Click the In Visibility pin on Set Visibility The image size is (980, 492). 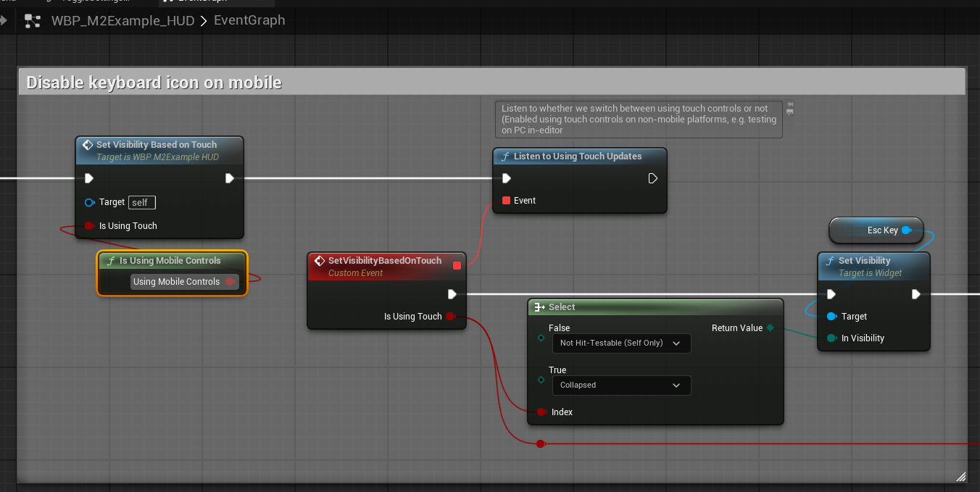click(831, 338)
